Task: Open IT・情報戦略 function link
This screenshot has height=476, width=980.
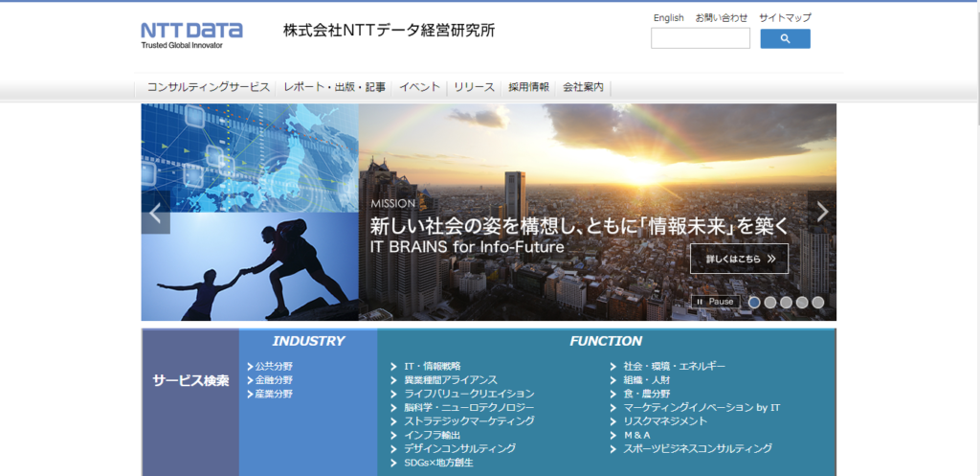Action: 433,366
